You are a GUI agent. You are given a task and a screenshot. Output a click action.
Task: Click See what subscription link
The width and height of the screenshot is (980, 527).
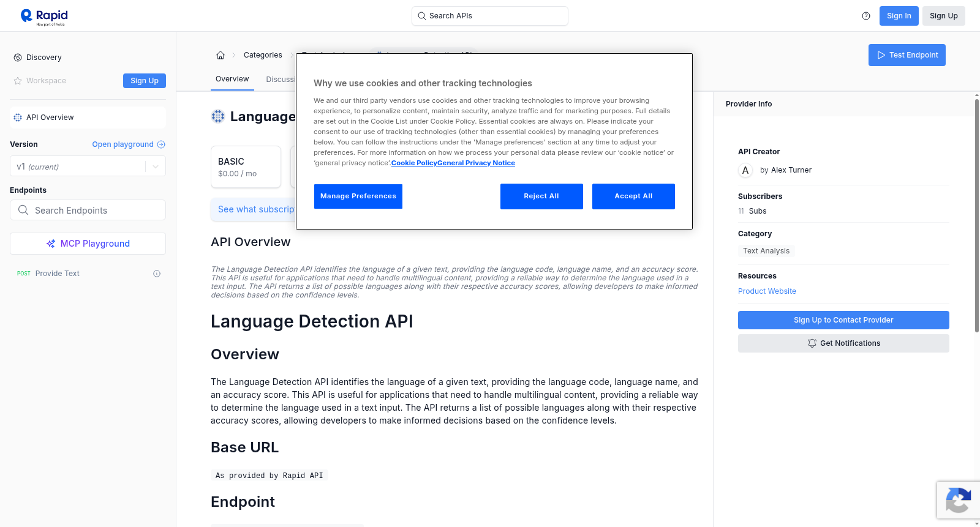click(257, 209)
